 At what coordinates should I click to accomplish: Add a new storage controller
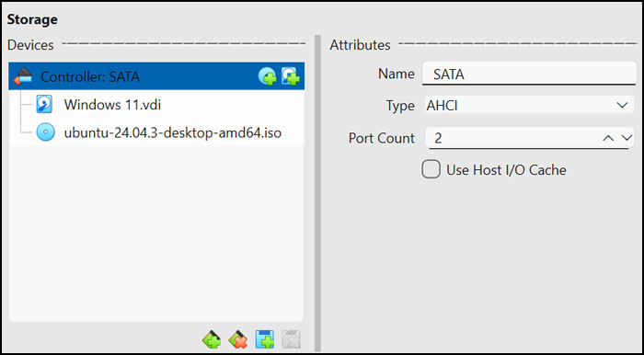point(212,339)
